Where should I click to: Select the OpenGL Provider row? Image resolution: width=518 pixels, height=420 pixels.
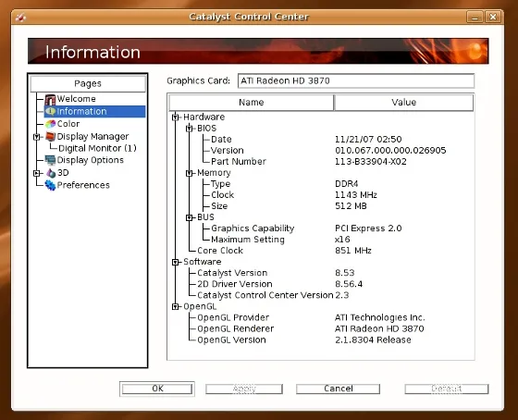point(321,317)
